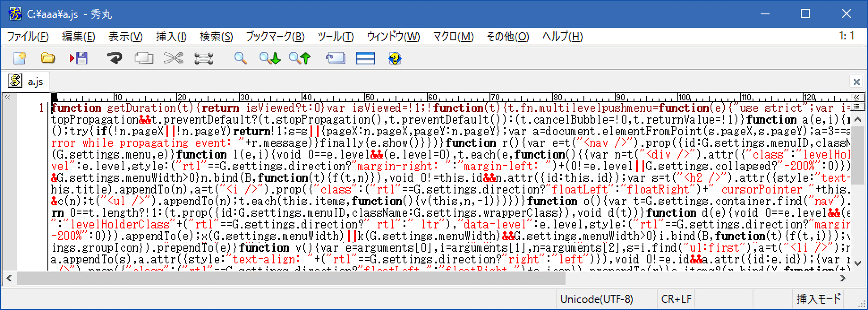This screenshot has width=868, height=310.
Task: Toggle insert mode indicator 挿入モード
Action: pyautogui.click(x=818, y=299)
